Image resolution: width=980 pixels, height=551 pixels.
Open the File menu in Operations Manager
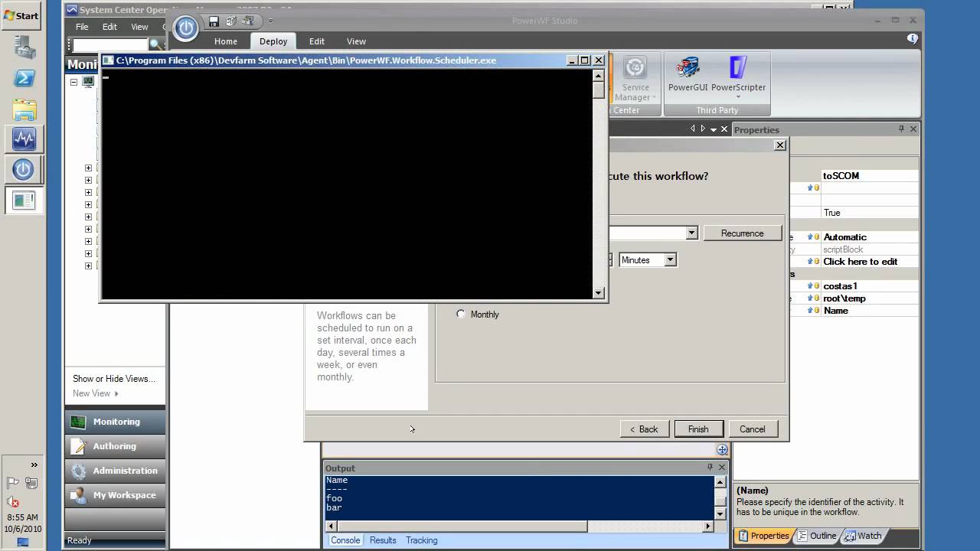coord(82,27)
